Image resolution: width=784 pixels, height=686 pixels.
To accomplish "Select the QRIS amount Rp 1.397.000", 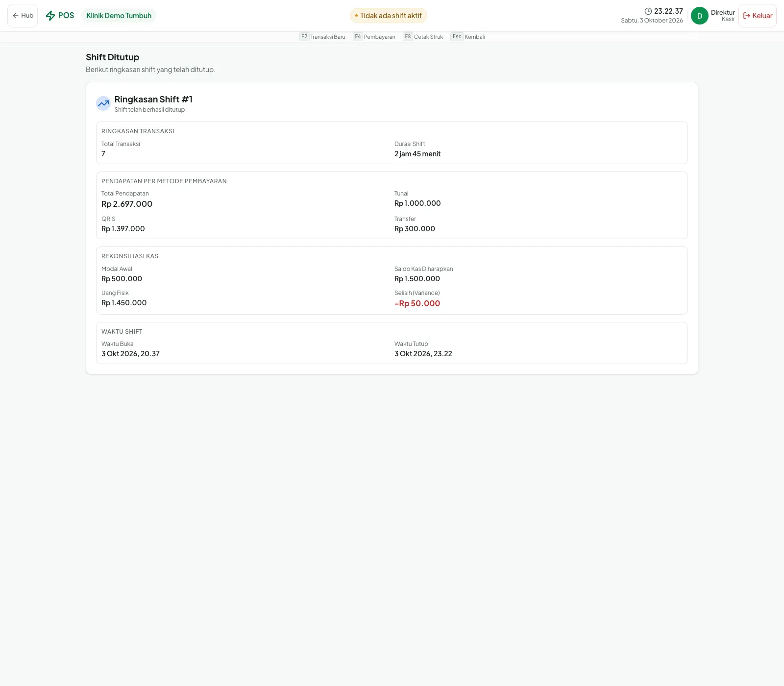I will tap(123, 229).
